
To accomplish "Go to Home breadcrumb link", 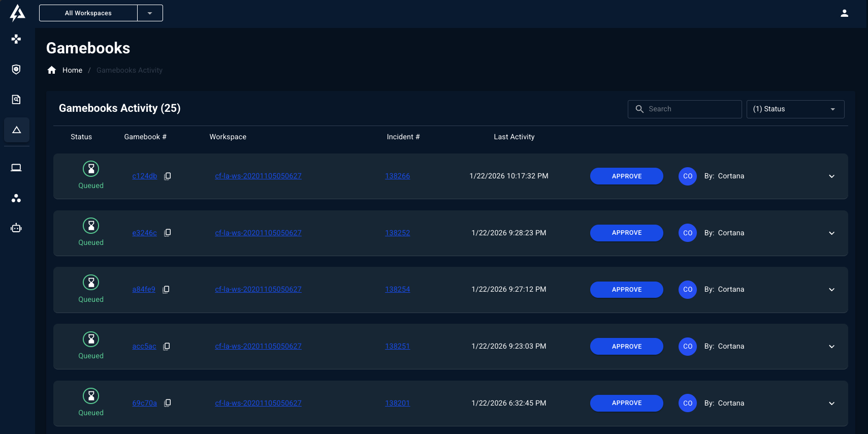I will [x=72, y=70].
